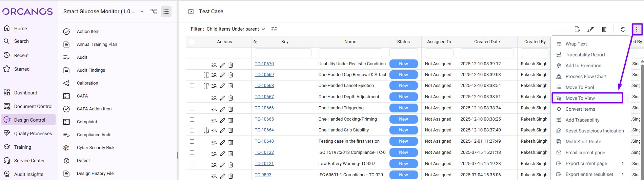Click the preview icon for TC-10666
Viewport: 644px width, 180px height.
click(214, 109)
